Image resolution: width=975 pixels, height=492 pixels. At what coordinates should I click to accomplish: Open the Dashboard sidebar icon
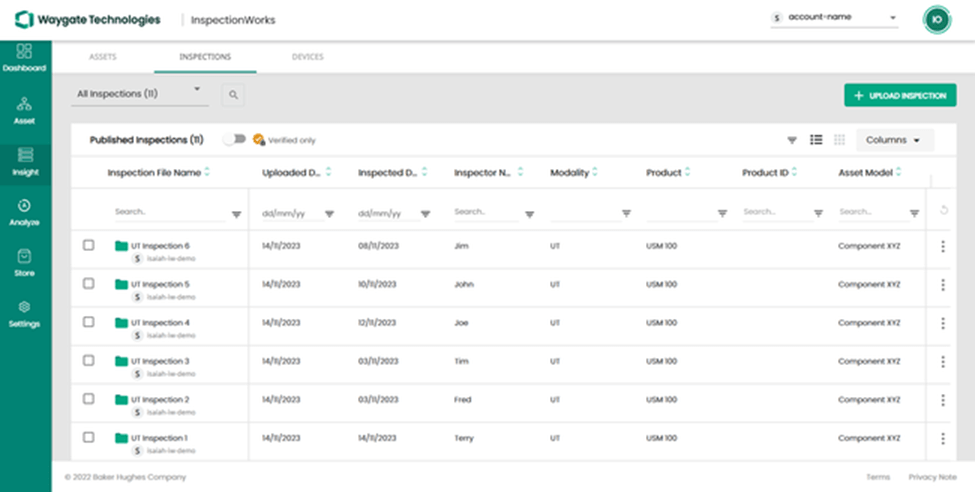pyautogui.click(x=25, y=52)
